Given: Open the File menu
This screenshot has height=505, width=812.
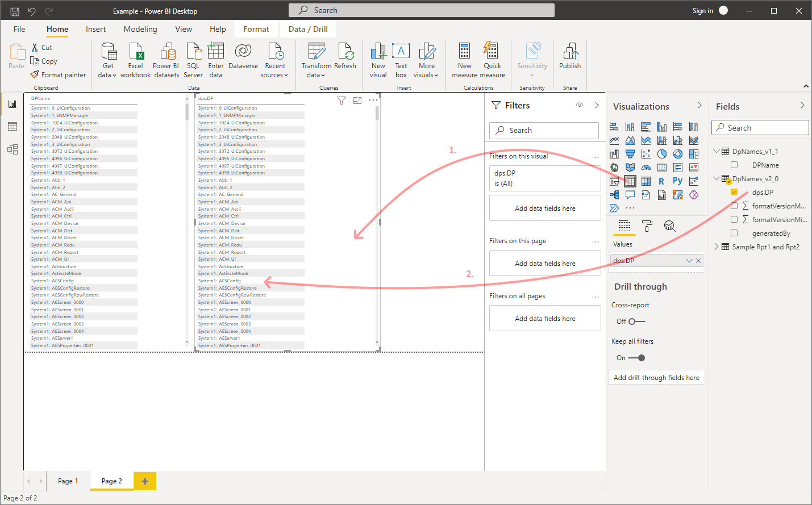Looking at the screenshot, I should point(19,29).
